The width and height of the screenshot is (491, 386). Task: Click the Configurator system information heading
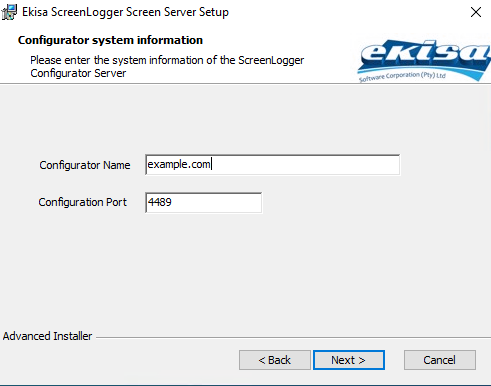pyautogui.click(x=110, y=40)
